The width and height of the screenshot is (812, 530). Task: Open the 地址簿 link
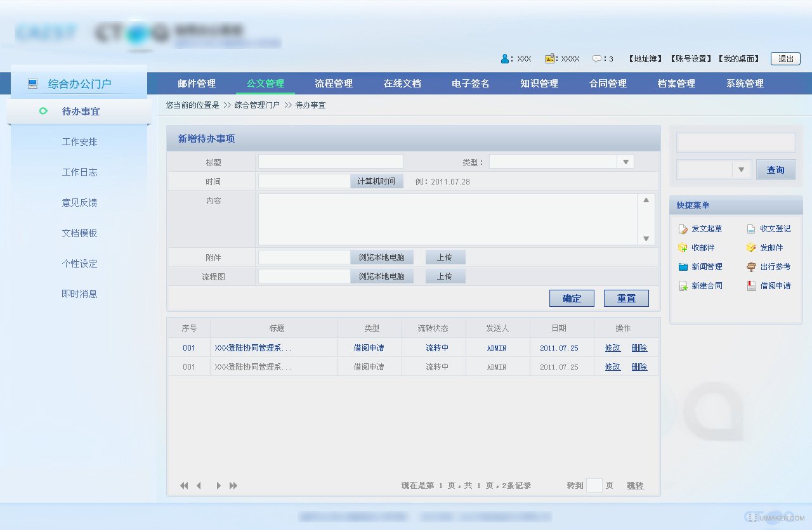click(646, 58)
